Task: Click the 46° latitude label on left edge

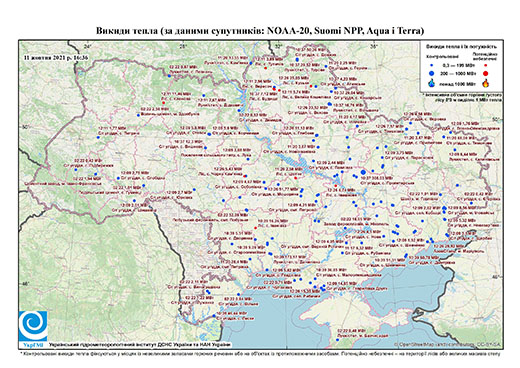Action: pyautogui.click(x=25, y=283)
